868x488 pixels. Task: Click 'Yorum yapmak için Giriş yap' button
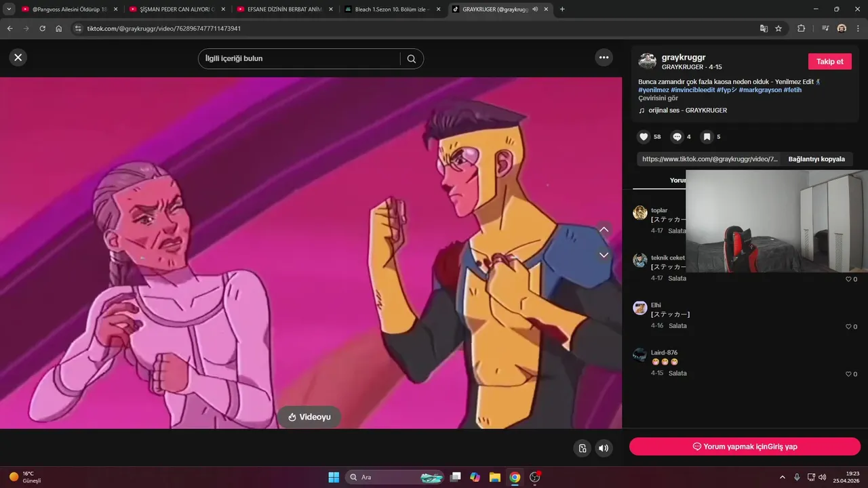pos(745,447)
